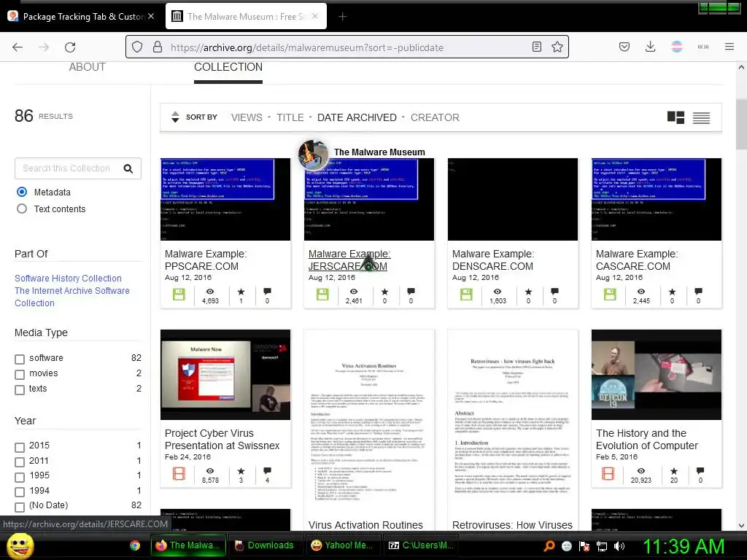Open Software History Collection link
The width and height of the screenshot is (747, 560).
point(68,278)
